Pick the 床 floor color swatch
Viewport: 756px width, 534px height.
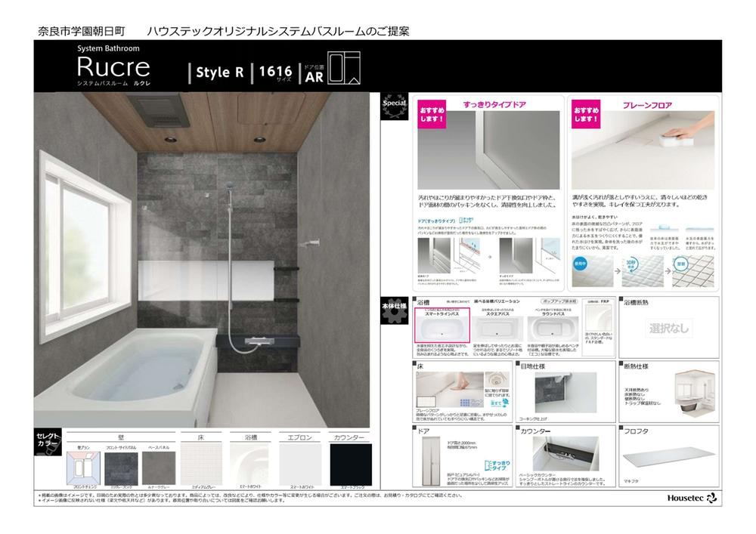tap(201, 465)
